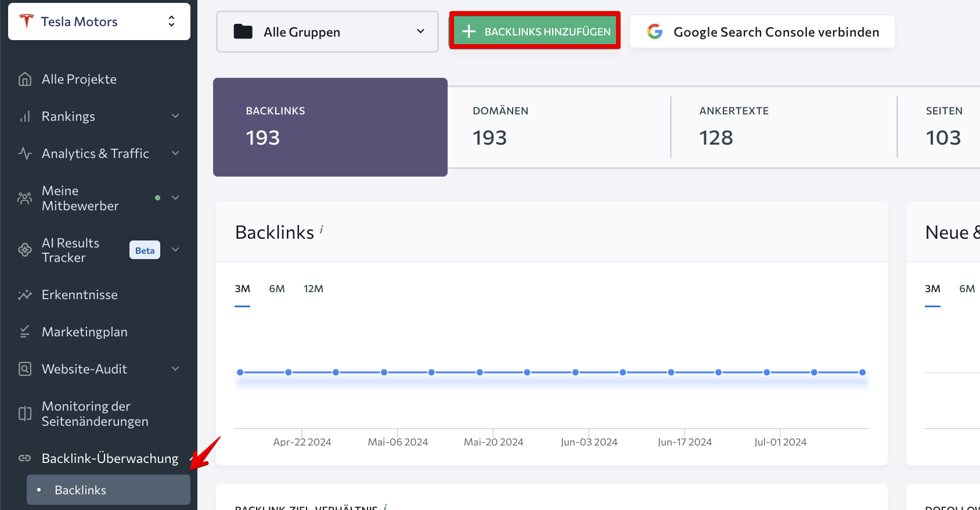This screenshot has height=510, width=980.
Task: Select the Ankertexte 128 summary card
Action: [x=784, y=127]
